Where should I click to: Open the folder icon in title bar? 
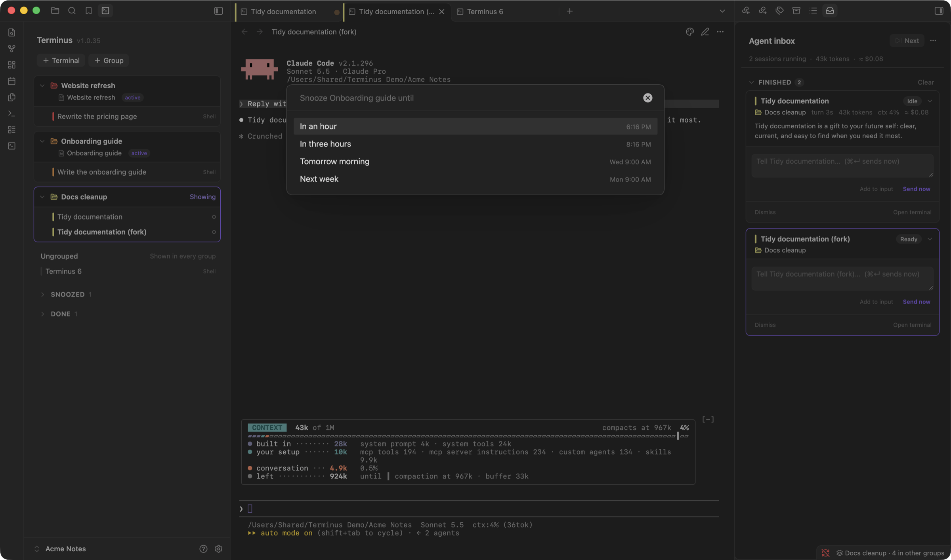55,11
